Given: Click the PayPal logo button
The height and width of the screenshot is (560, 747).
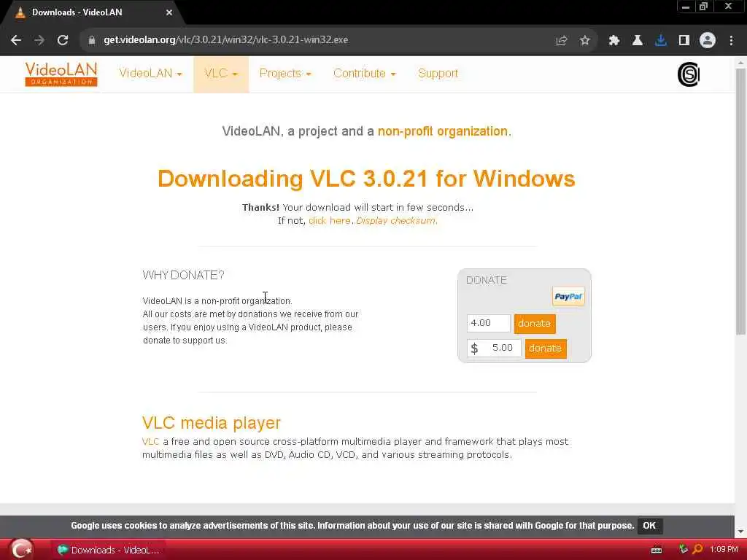Looking at the screenshot, I should tap(568, 297).
